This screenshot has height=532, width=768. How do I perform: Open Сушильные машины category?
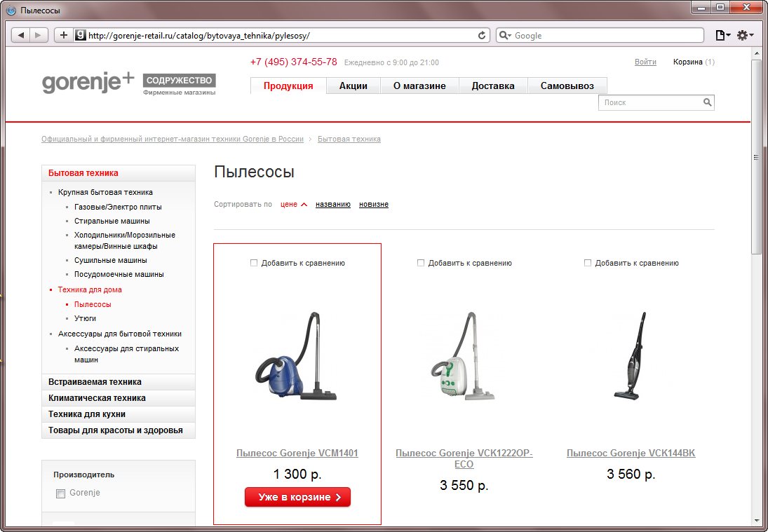pos(110,260)
